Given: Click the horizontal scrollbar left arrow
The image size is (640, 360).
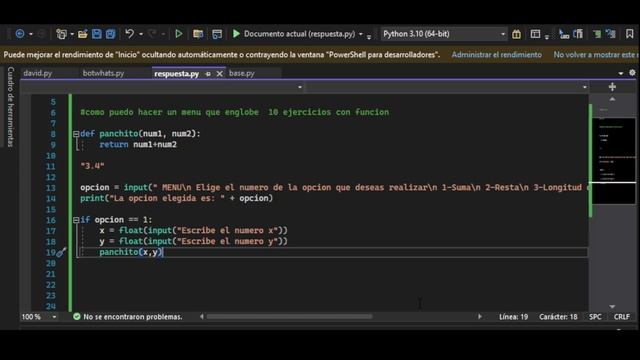Looking at the screenshot, I should 202,316.
